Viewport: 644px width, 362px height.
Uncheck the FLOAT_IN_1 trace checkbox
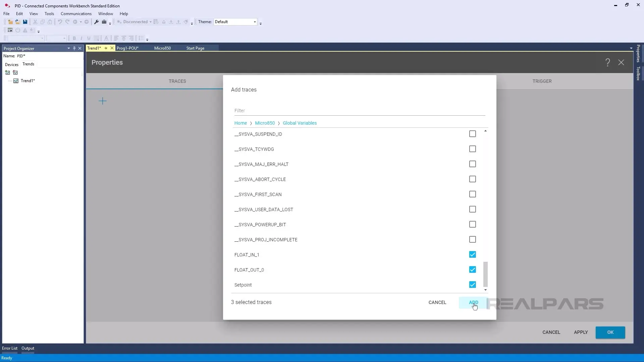click(x=472, y=254)
